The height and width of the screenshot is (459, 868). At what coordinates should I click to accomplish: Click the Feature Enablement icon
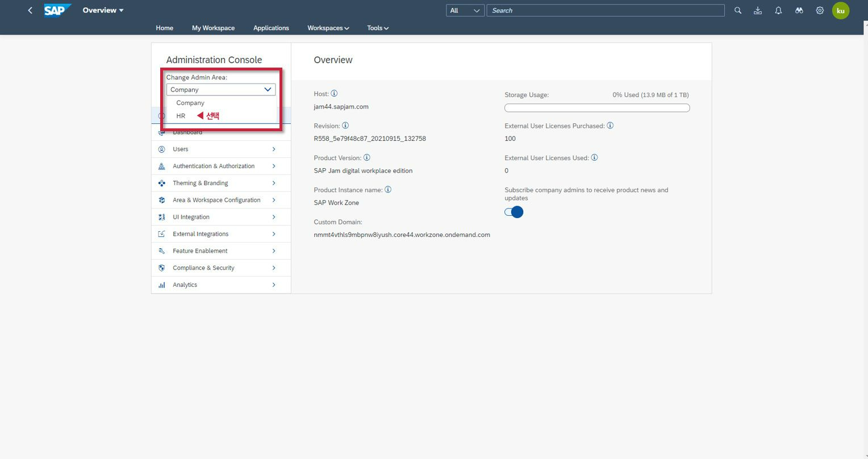161,251
